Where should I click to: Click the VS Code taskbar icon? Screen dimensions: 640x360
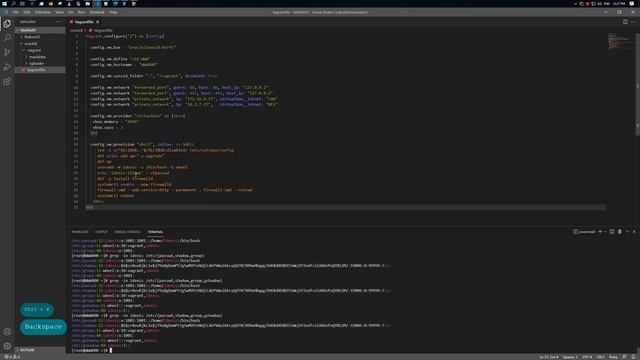[x=97, y=4]
